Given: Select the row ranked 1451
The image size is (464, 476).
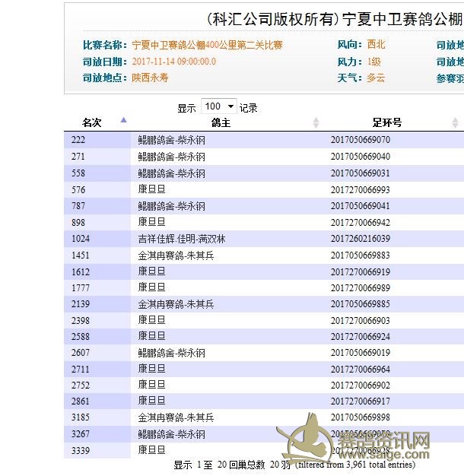Looking at the screenshot, I should 81,255.
